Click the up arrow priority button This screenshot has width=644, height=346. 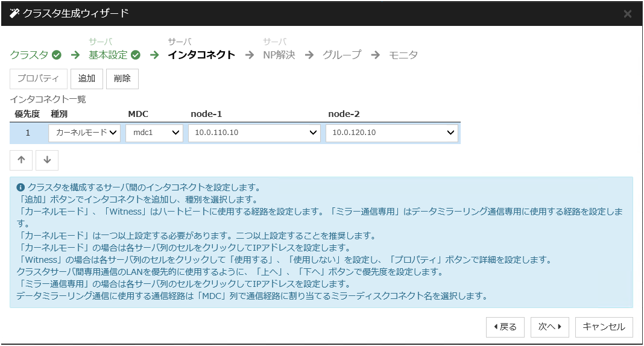[x=21, y=160]
